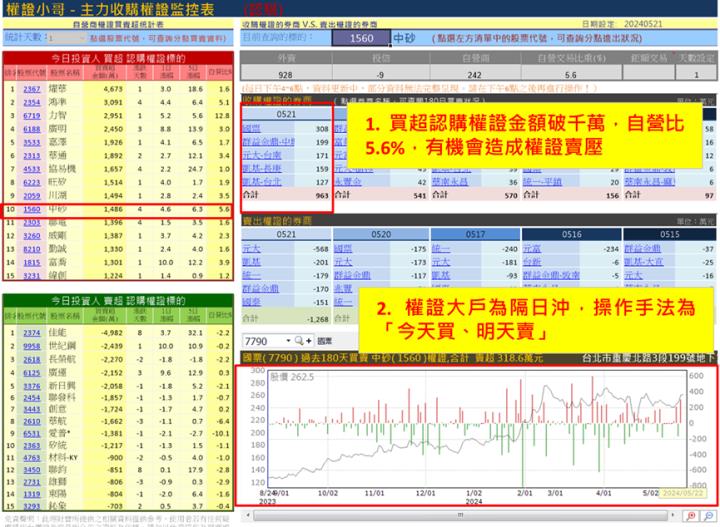This screenshot has height=527, width=720.
Task: Click the date setting value 20240521
Action: [643, 24]
